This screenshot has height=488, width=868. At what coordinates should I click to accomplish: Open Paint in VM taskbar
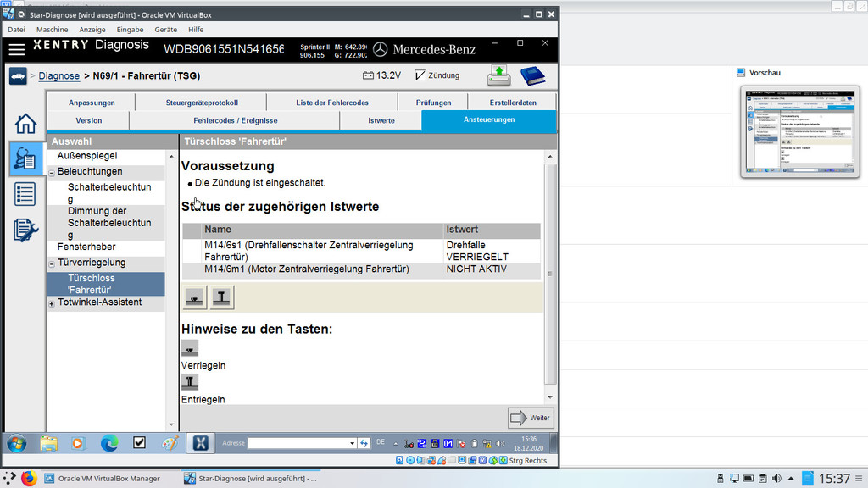pos(170,443)
